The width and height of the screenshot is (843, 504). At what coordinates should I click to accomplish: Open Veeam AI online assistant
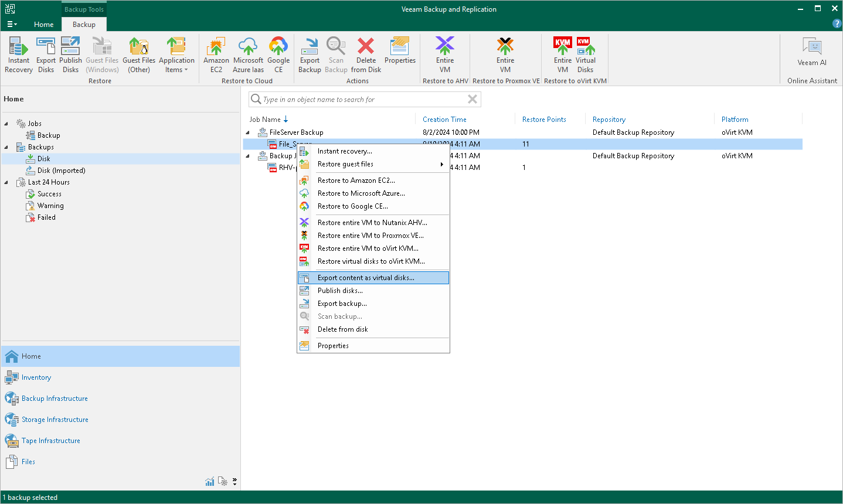(x=812, y=52)
